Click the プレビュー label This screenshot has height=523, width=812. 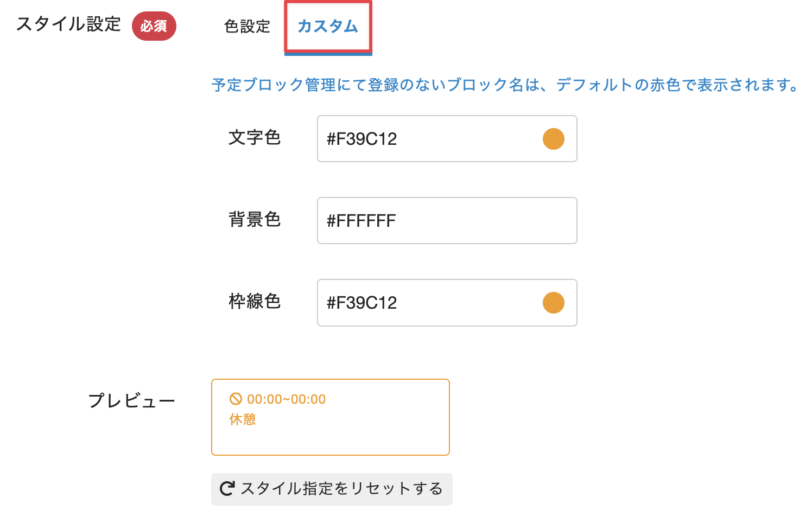[131, 401]
